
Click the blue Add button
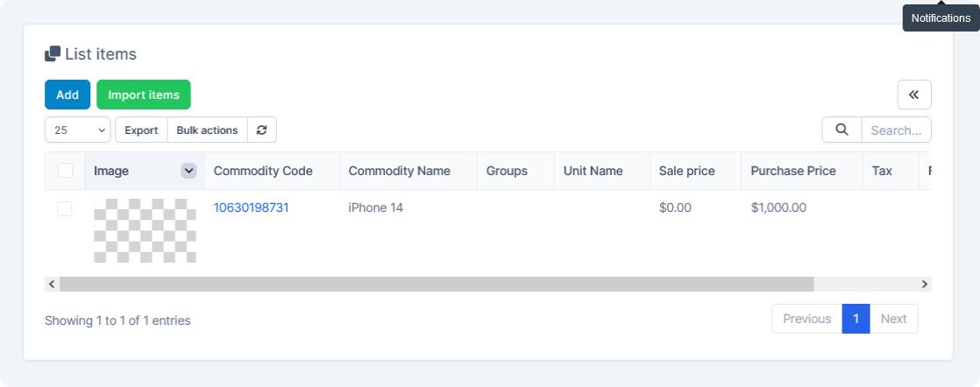(x=67, y=95)
